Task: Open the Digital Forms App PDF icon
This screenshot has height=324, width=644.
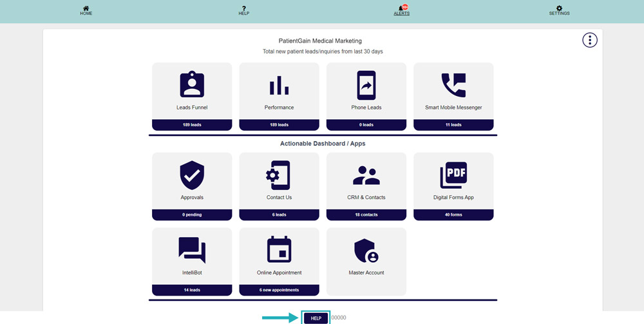Action: 453,175
